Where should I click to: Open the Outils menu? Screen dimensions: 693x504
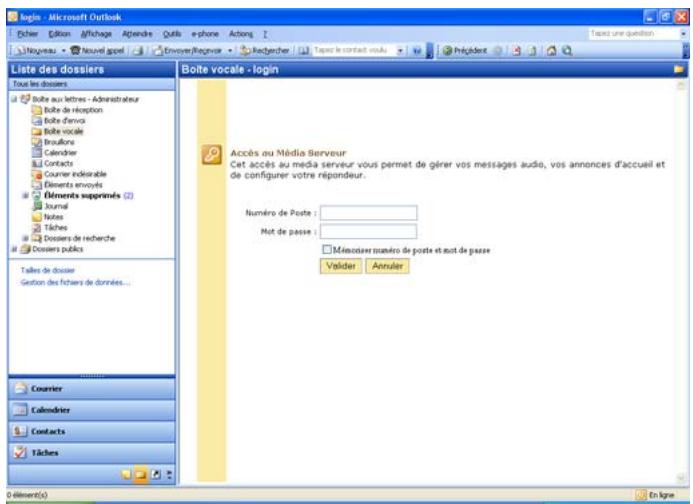coord(172,34)
